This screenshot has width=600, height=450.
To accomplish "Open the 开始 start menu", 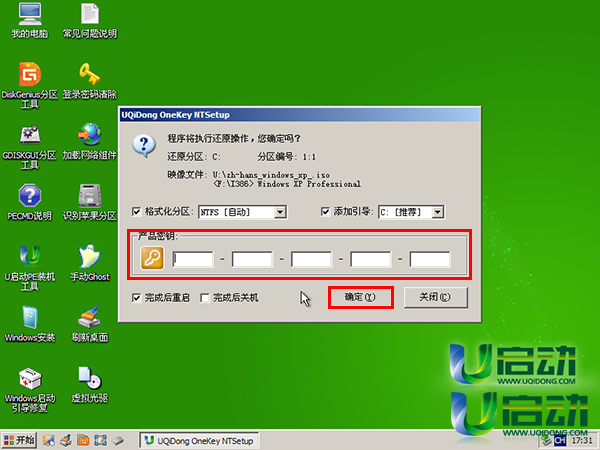I will click(x=18, y=440).
